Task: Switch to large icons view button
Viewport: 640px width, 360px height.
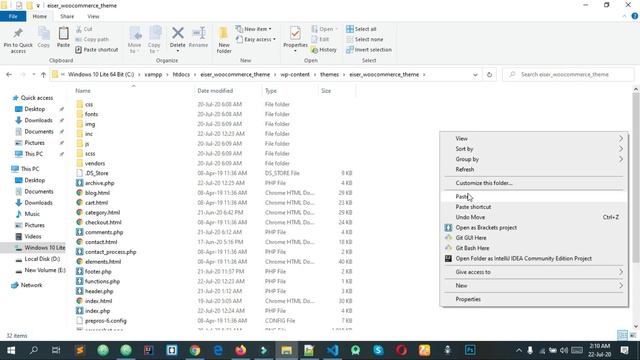Action: click(633, 335)
